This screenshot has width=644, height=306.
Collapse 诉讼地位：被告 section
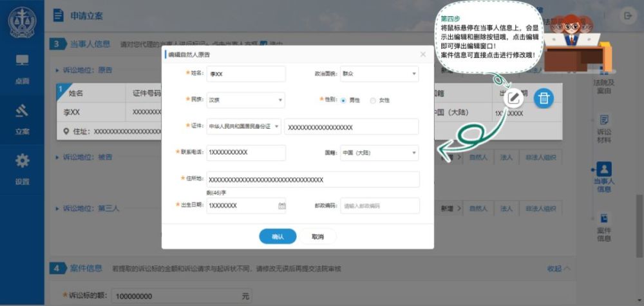click(x=57, y=157)
